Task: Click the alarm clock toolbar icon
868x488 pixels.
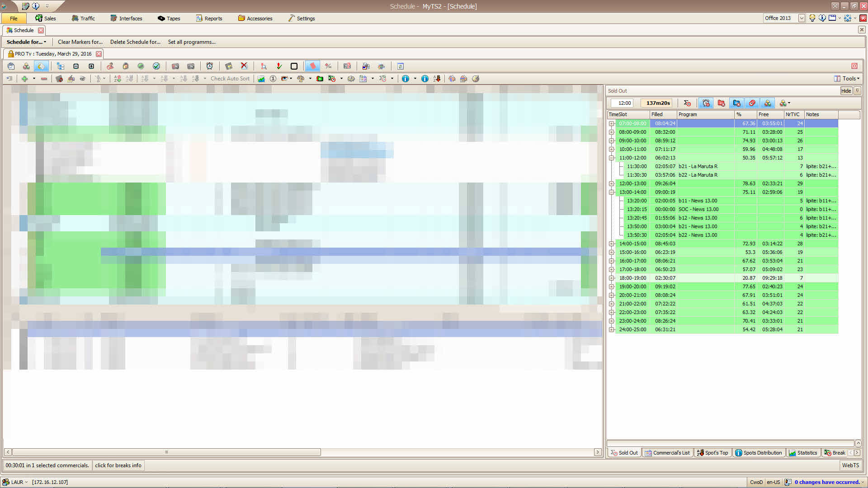Action: pos(210,66)
